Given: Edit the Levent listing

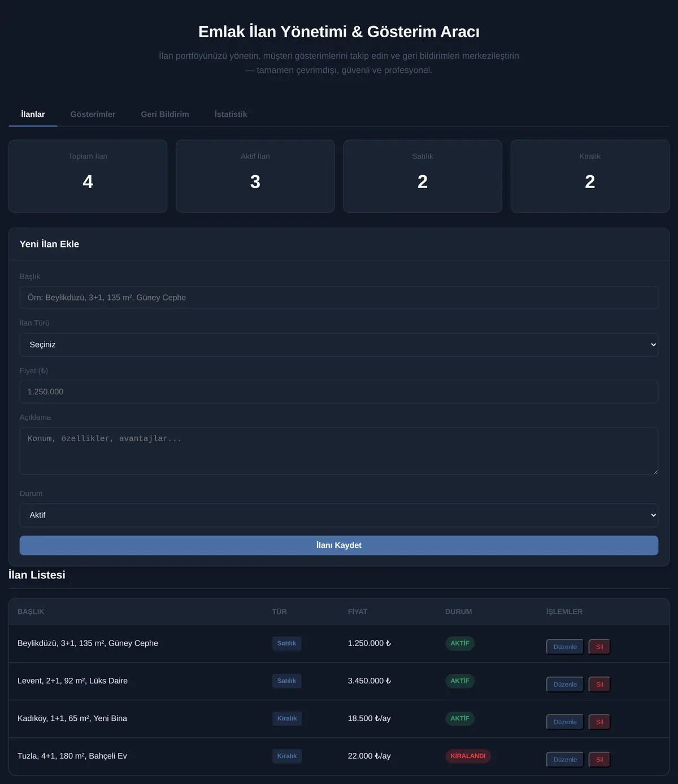Looking at the screenshot, I should pos(565,685).
